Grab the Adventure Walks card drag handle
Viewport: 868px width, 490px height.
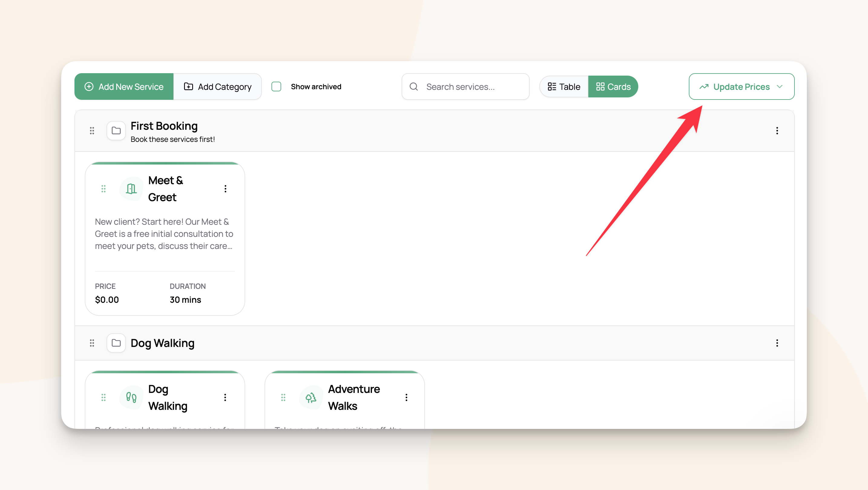[283, 397]
